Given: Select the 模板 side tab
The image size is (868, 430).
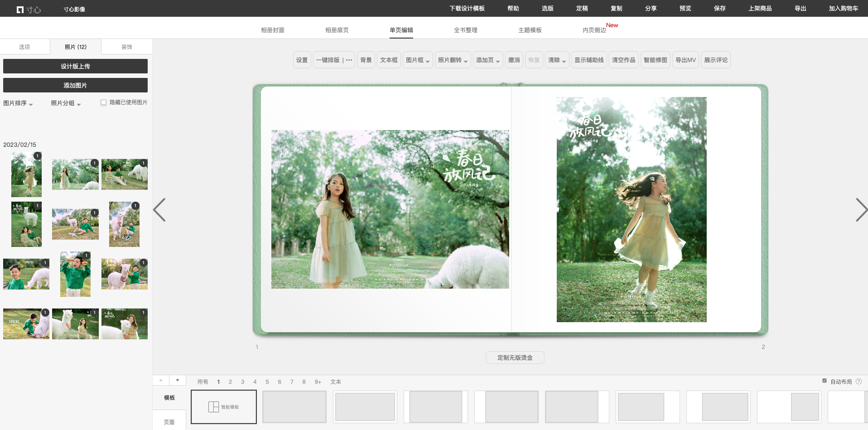Looking at the screenshot, I should pyautogui.click(x=169, y=398).
